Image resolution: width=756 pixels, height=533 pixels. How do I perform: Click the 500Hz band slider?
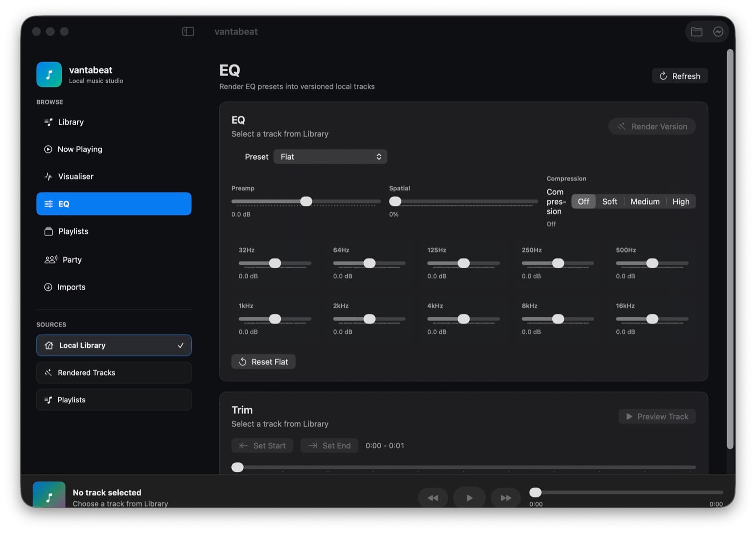(652, 263)
